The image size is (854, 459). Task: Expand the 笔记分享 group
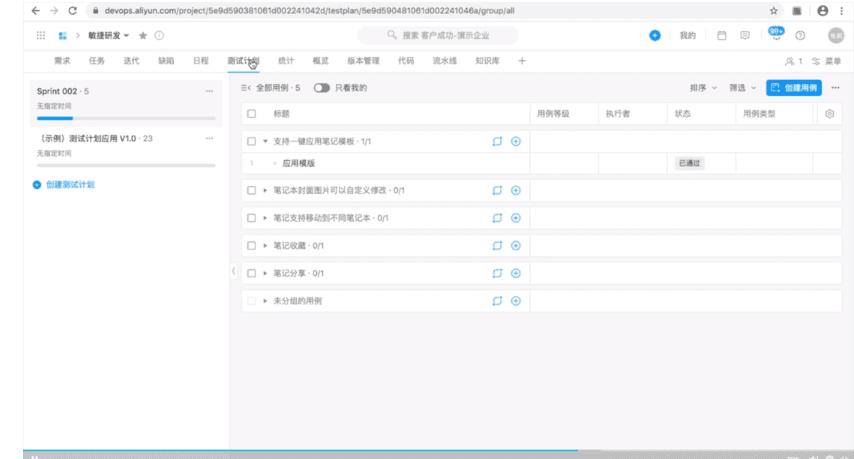click(x=265, y=273)
